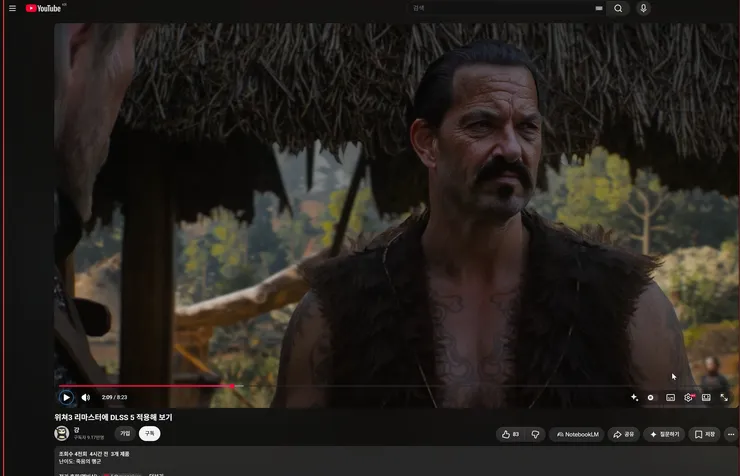Like the video with 83 likes

coord(511,434)
